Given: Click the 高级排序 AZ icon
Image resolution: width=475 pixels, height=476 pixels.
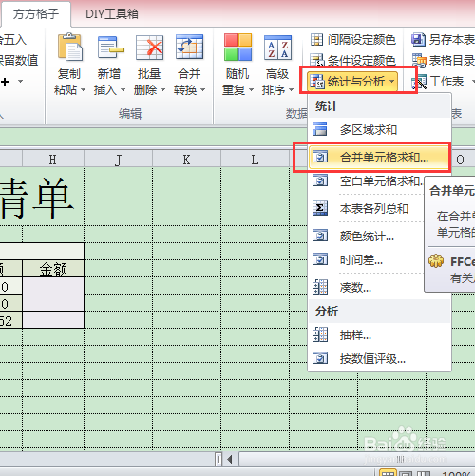Looking at the screenshot, I should pos(277,48).
